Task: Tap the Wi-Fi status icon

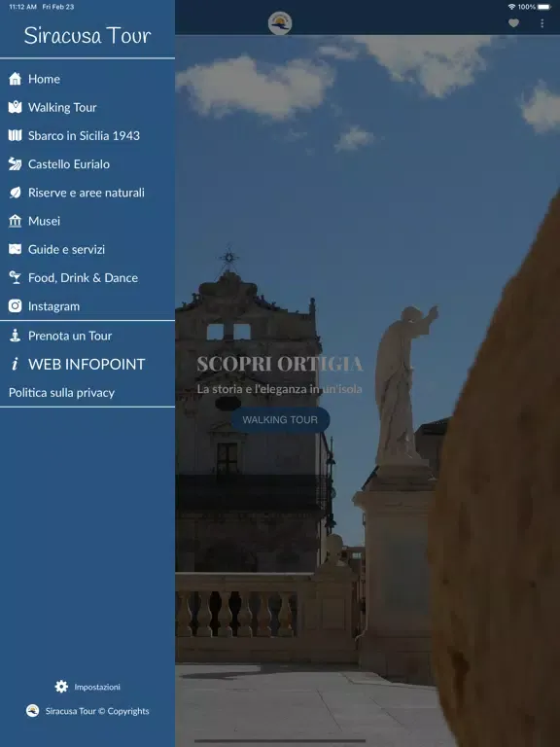Action: pos(512,7)
